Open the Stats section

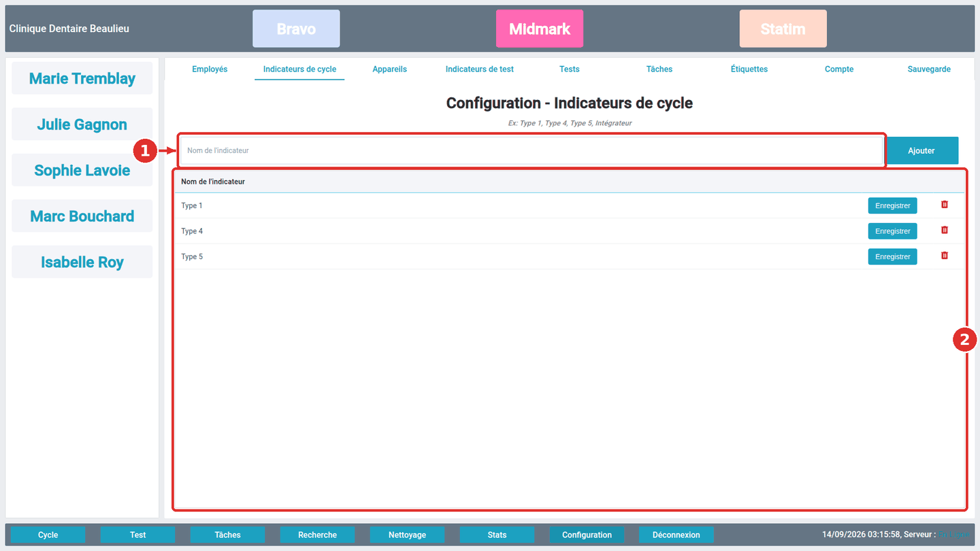(x=497, y=535)
